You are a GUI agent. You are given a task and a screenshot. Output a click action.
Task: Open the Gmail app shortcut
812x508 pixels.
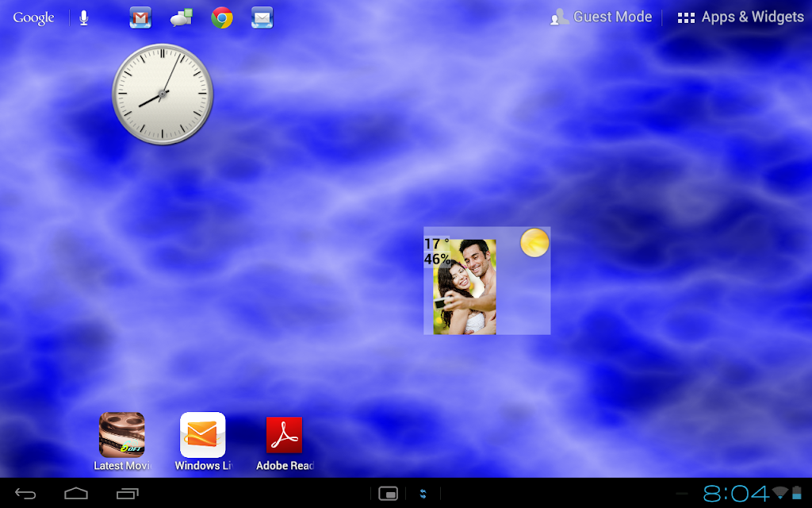click(x=140, y=17)
